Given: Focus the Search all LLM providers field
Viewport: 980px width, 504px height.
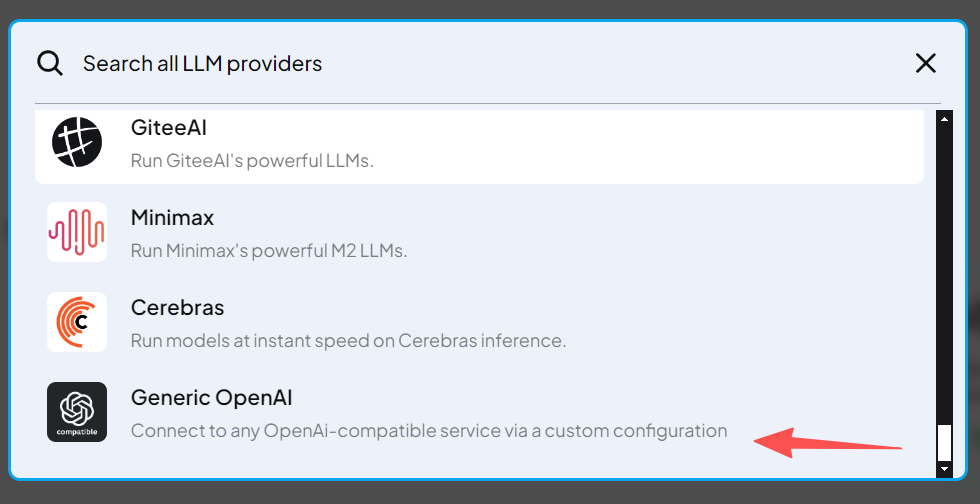Looking at the screenshot, I should pos(494,63).
